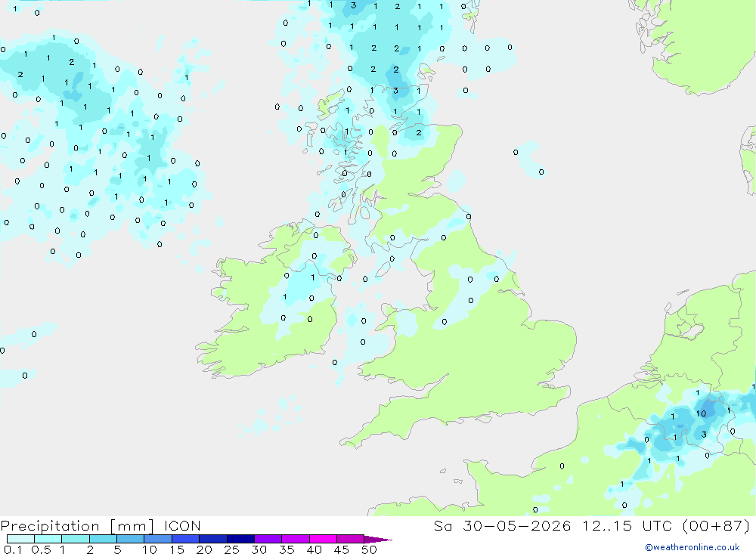This screenshot has width=756, height=554.
Task: Select the 40 to 45 mm legend swatch
Action: (x=323, y=539)
